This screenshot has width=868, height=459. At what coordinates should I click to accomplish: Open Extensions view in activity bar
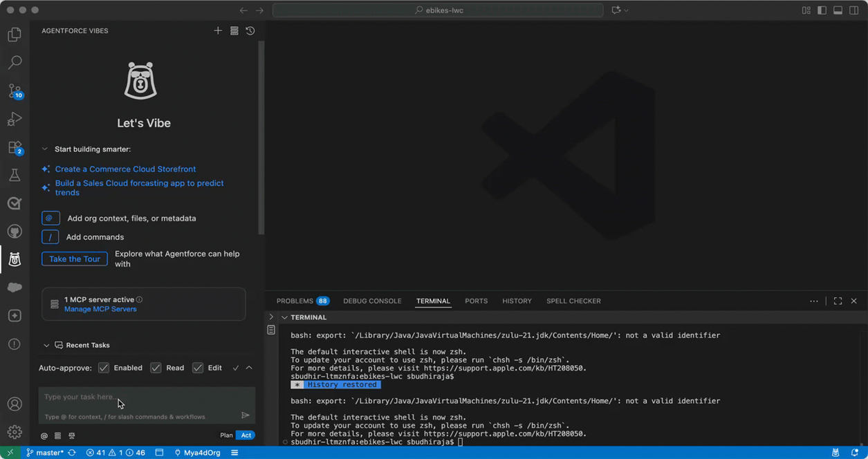coord(15,147)
